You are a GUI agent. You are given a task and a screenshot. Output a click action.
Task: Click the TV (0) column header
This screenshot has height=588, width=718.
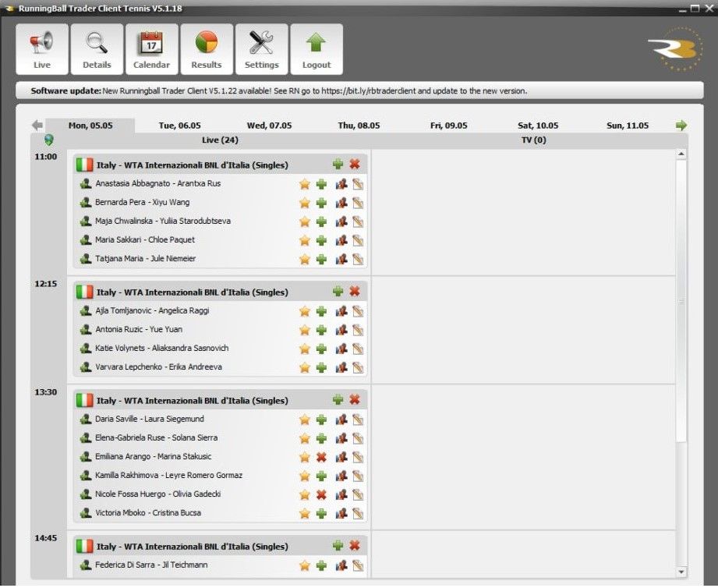point(533,140)
